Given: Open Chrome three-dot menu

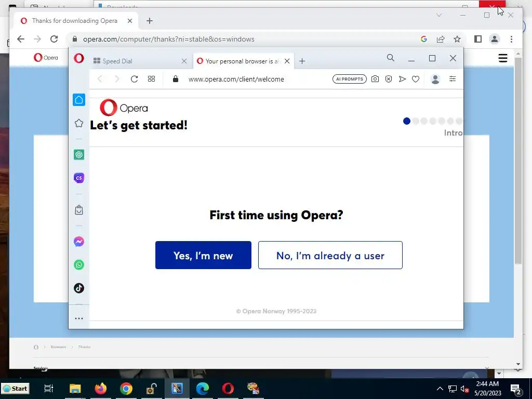Looking at the screenshot, I should click(511, 39).
